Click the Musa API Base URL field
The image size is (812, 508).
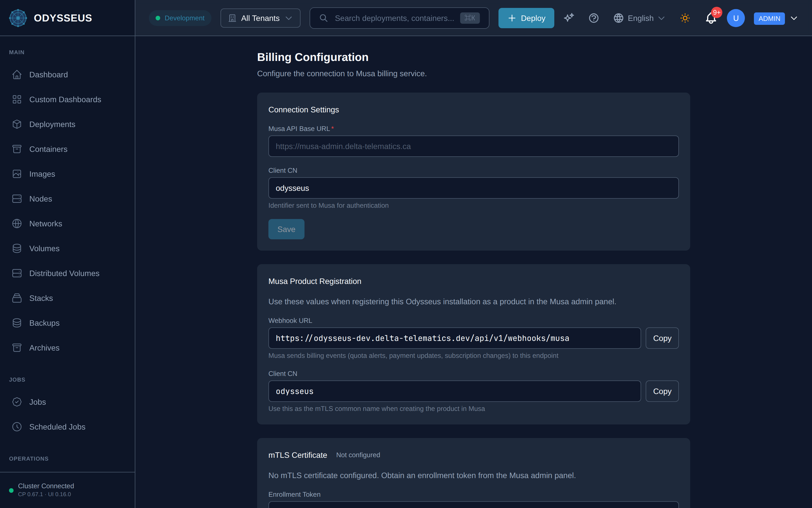(473, 146)
